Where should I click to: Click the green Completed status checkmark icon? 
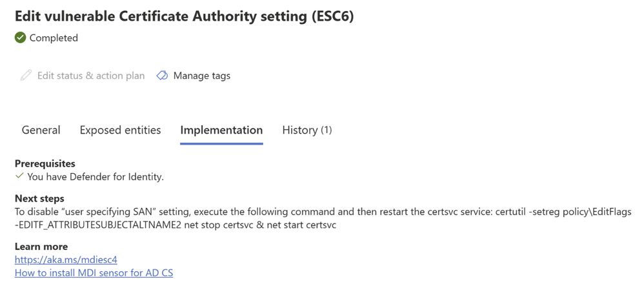[20, 38]
